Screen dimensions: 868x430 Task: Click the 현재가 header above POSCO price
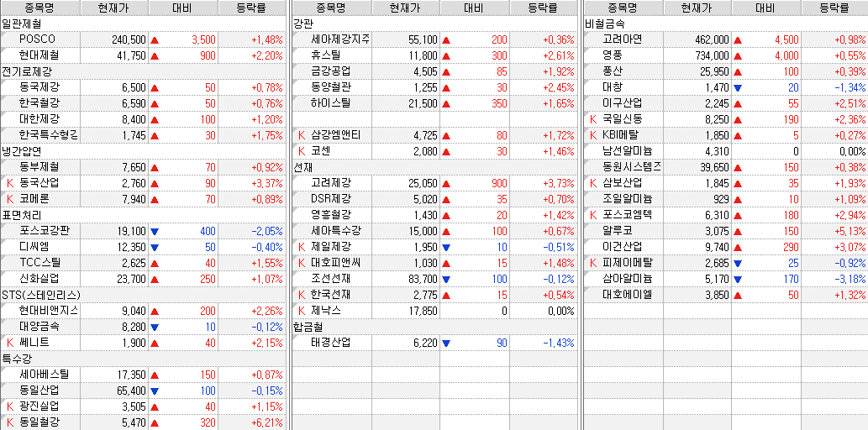pos(115,8)
